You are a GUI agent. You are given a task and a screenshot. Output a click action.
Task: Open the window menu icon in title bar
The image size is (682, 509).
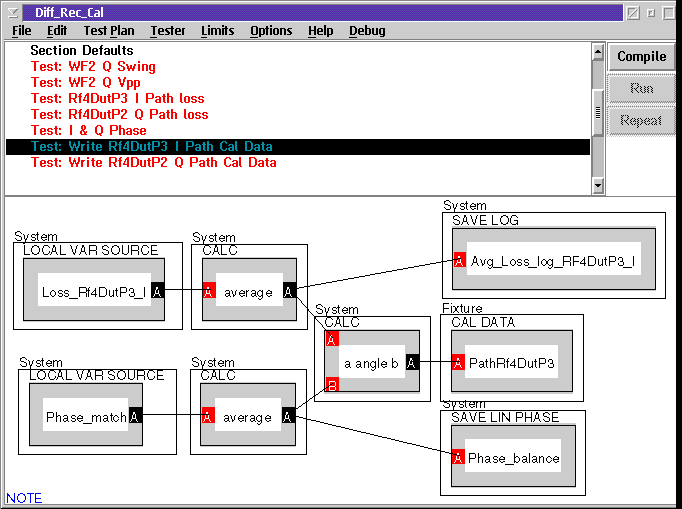click(x=13, y=13)
